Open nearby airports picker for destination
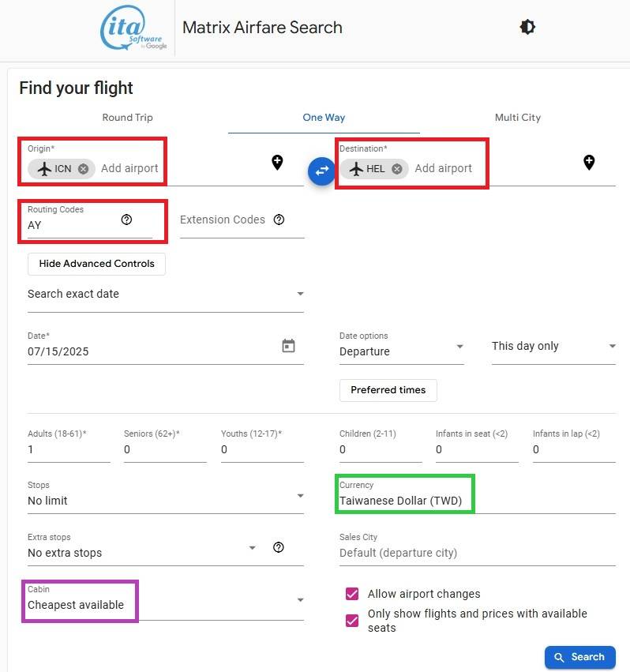This screenshot has width=630, height=672. coord(589,163)
